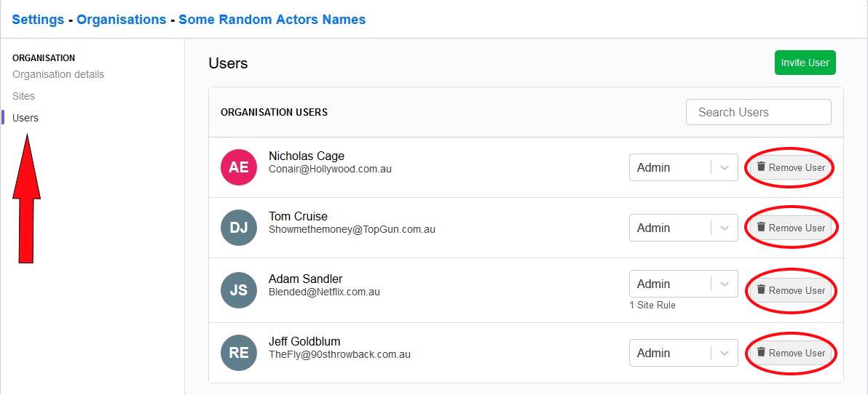Open Adam Sandler's Admin role dropdown

(683, 284)
